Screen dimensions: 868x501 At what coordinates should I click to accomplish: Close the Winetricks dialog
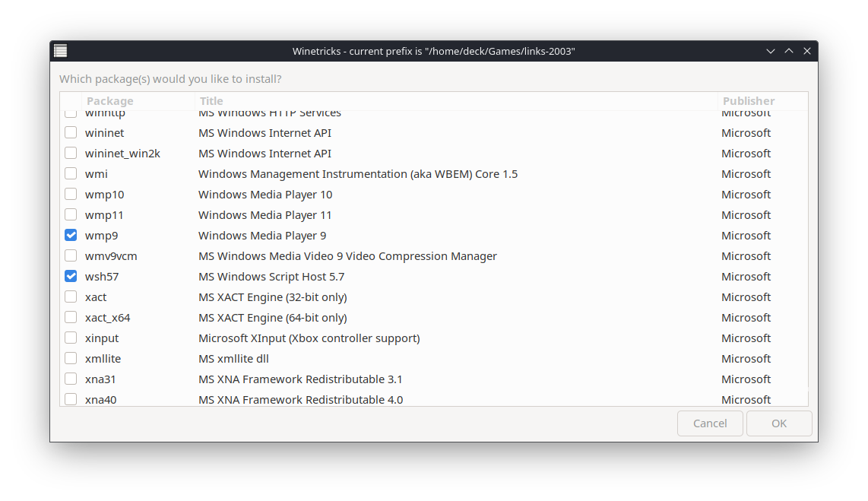tap(807, 51)
